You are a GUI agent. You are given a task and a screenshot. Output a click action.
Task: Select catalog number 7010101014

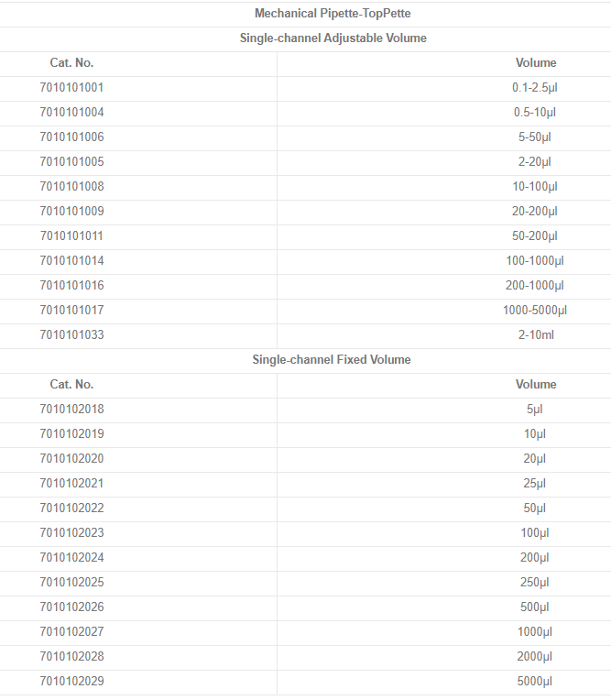[72, 261]
